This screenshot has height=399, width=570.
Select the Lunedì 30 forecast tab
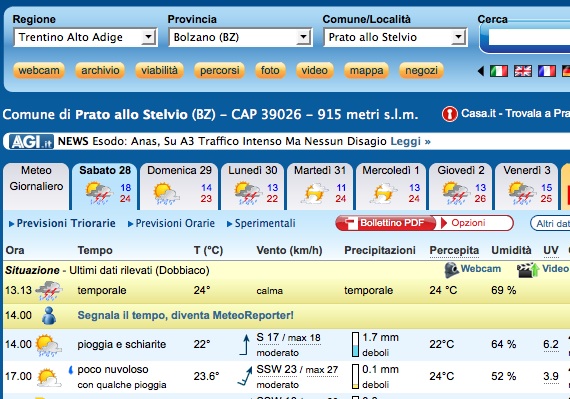coord(253,186)
